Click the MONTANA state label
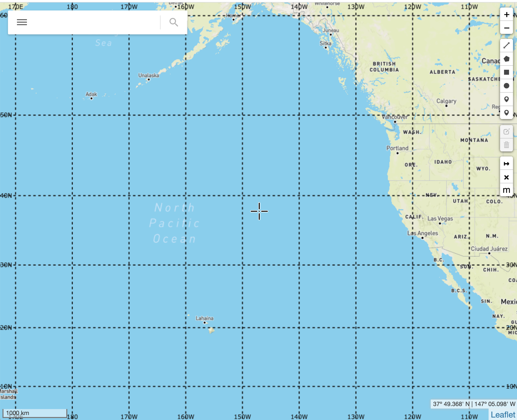The height and width of the screenshot is (420, 517). click(x=474, y=140)
